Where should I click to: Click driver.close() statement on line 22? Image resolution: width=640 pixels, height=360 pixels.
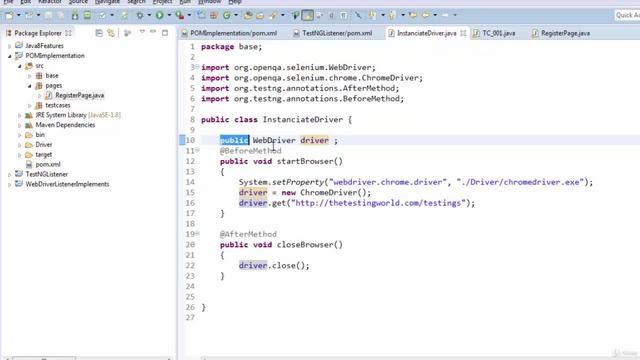[x=274, y=266]
